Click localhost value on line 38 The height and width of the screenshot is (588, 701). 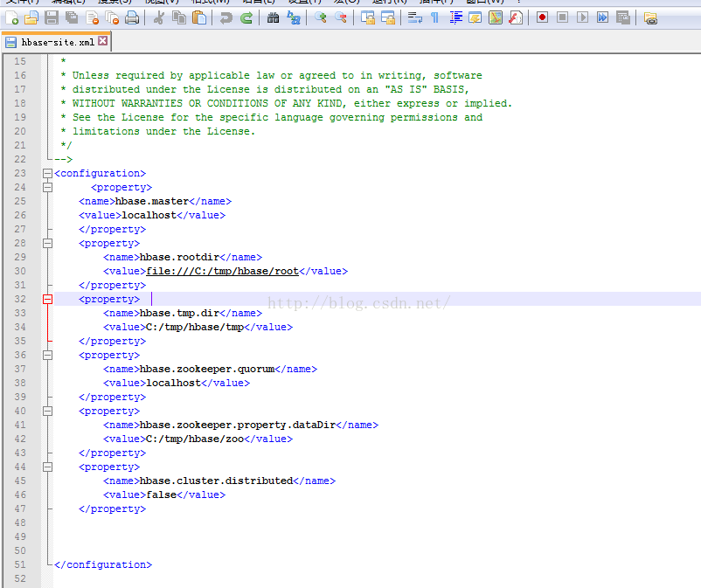point(173,383)
